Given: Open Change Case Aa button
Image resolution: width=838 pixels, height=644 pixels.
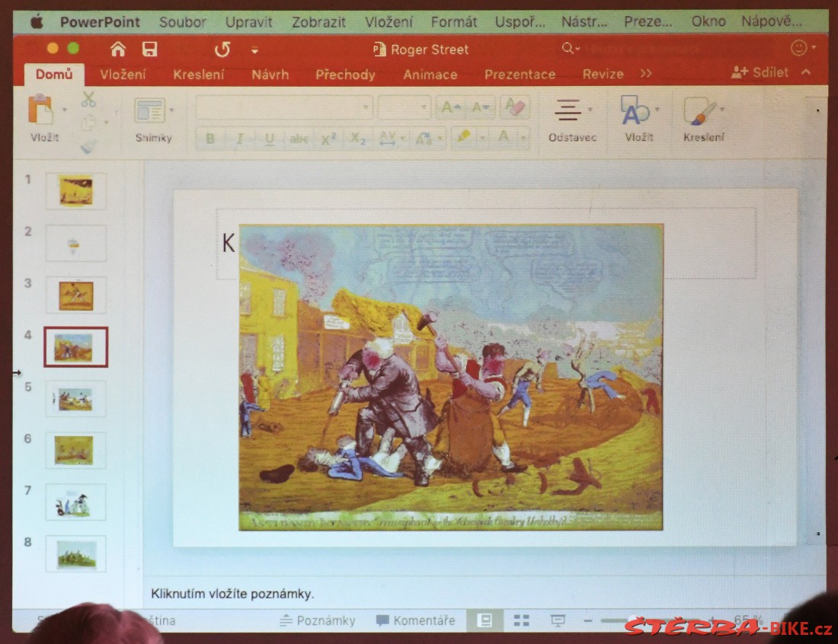Looking at the screenshot, I should 424,139.
